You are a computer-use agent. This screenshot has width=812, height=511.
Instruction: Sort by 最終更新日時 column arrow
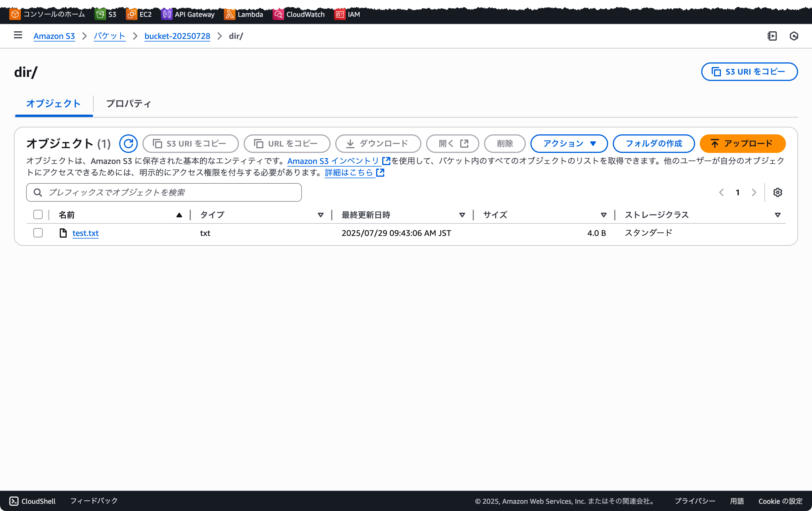462,215
